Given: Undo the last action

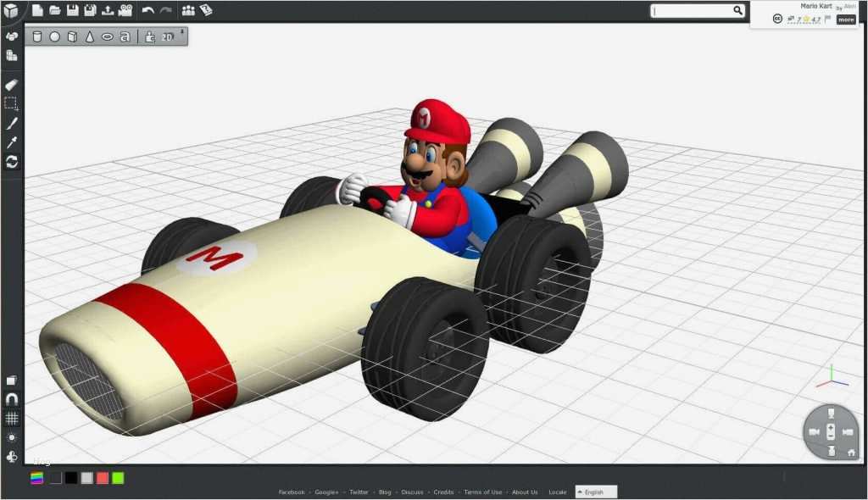Looking at the screenshot, I should click(147, 10).
